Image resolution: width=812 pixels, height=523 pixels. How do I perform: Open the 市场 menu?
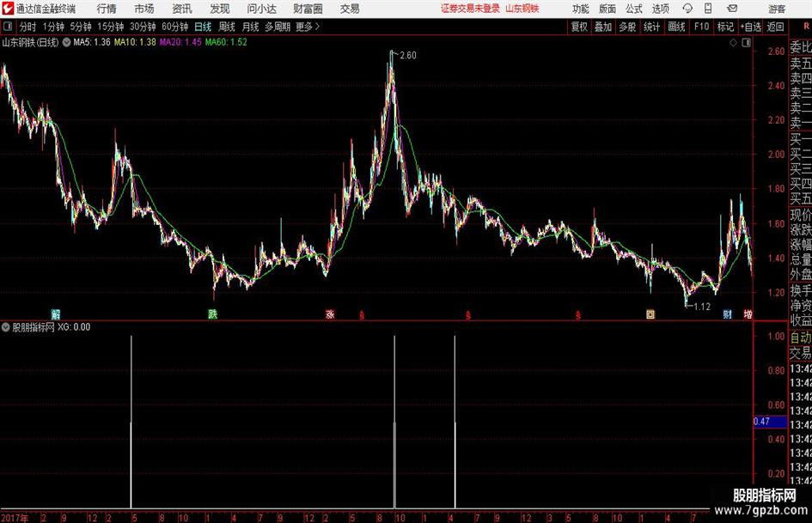tap(144, 9)
